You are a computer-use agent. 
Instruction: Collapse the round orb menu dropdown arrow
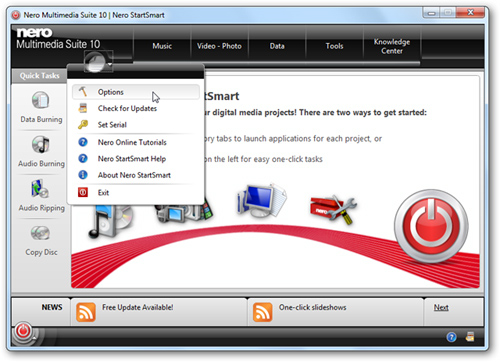click(x=110, y=63)
